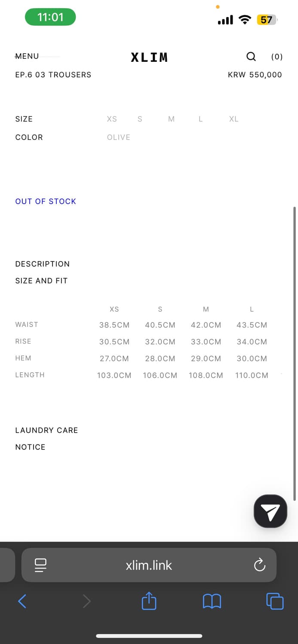Open Safari tabs overview icon
This screenshot has height=644, width=298.
point(275,601)
